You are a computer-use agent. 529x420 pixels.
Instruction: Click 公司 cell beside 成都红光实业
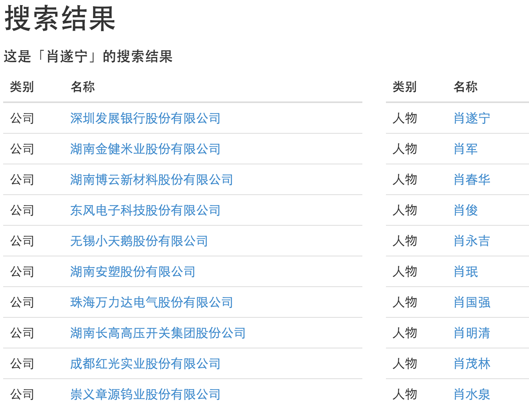22,364
